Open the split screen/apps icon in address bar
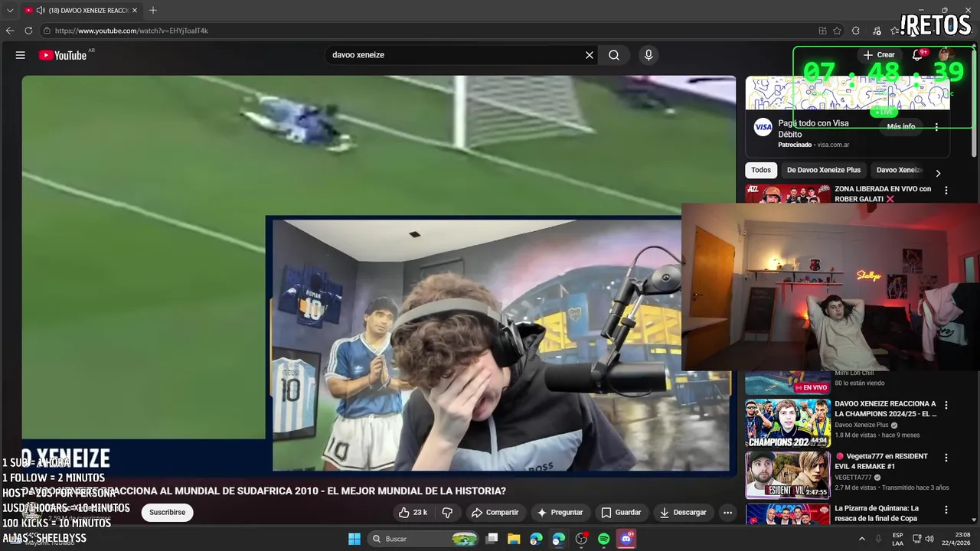This screenshot has height=551, width=980. [x=822, y=31]
